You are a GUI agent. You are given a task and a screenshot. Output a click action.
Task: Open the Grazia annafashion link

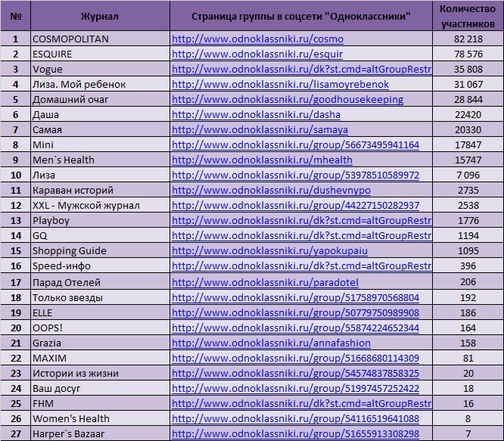point(271,343)
